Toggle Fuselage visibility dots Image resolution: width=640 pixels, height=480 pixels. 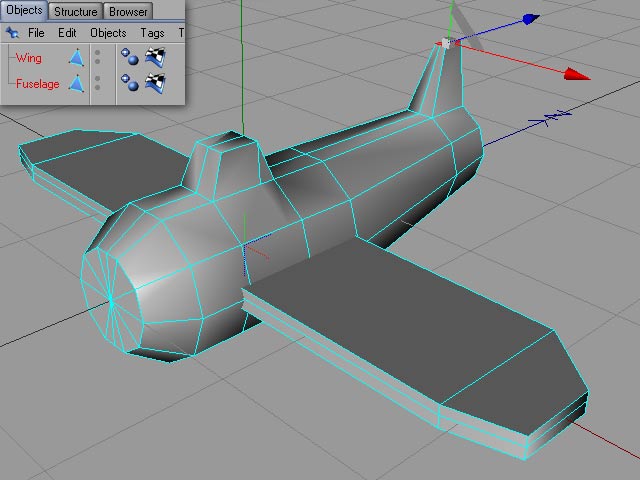point(98,83)
